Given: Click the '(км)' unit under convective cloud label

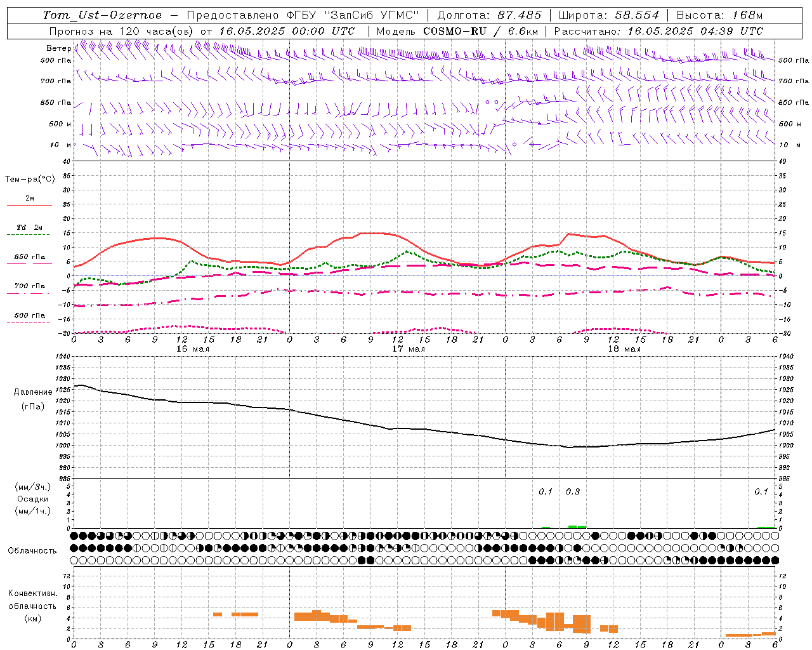Looking at the screenshot, I should tap(32, 618).
